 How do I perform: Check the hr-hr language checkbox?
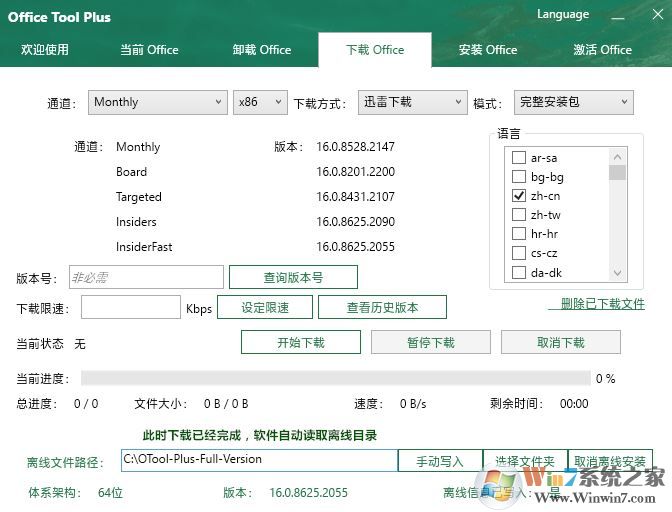click(x=519, y=234)
